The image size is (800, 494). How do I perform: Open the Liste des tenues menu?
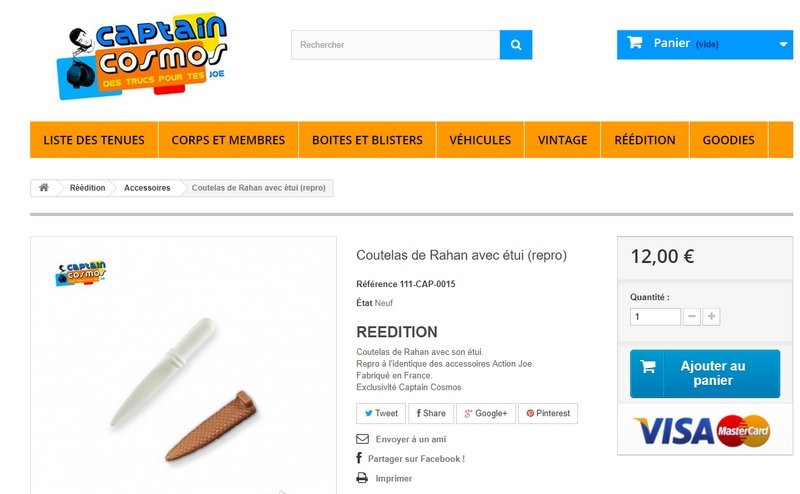point(94,140)
